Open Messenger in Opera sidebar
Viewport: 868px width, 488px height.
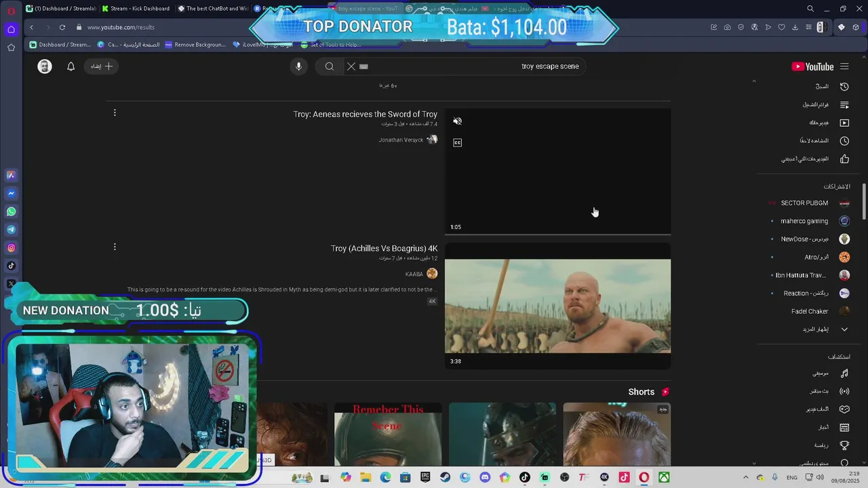pos(11,193)
